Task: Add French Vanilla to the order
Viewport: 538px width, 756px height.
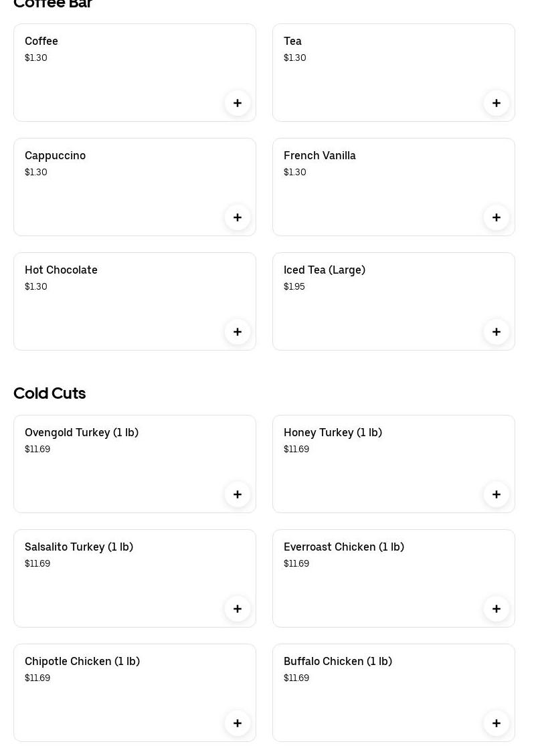Action: [x=497, y=217]
